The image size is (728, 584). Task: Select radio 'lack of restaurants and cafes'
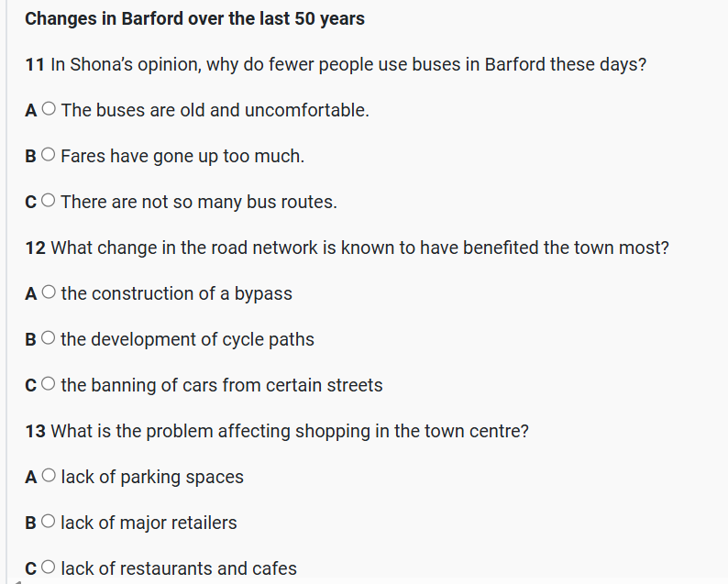click(49, 568)
